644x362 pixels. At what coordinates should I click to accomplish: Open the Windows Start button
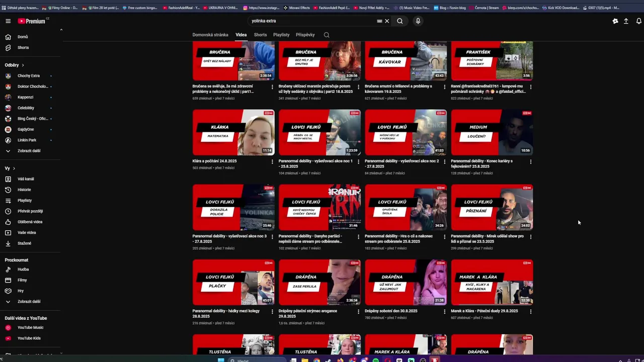221,360
